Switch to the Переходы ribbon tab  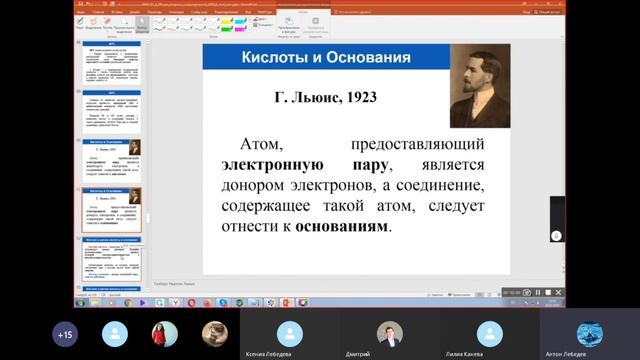click(x=155, y=12)
